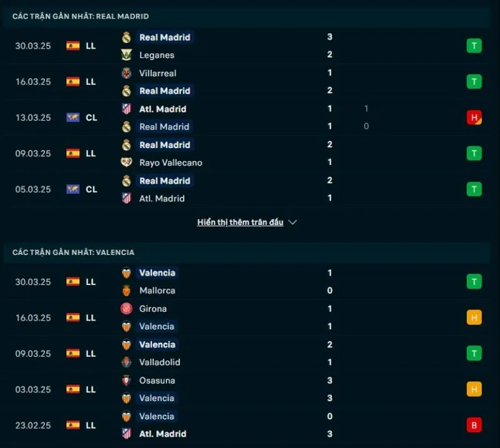Click the Leganes club crest icon
Viewport: 500px width, 448px height.
pos(126,55)
